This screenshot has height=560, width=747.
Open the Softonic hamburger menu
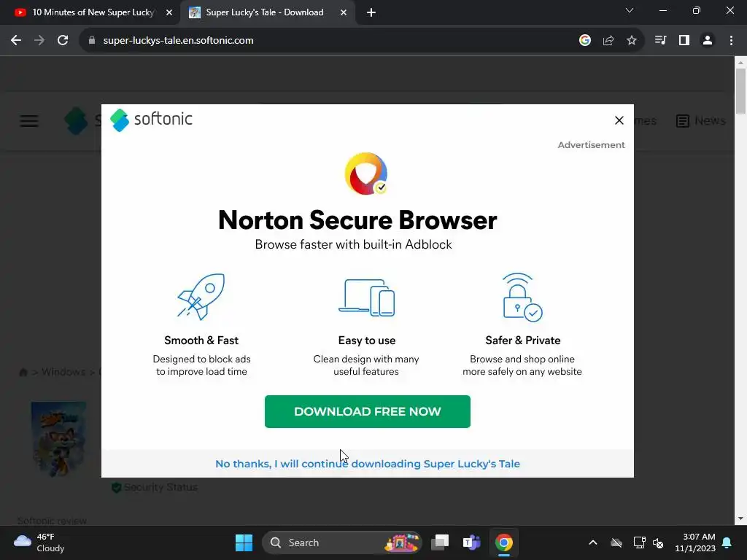[29, 121]
